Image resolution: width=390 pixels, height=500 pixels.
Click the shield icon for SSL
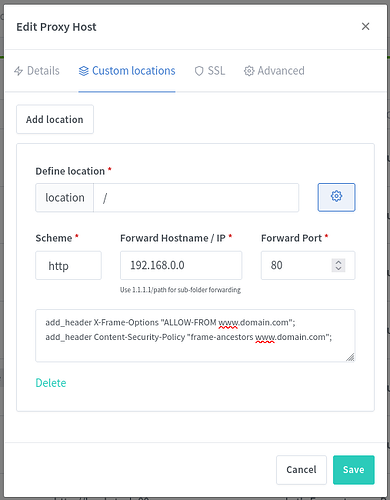199,71
